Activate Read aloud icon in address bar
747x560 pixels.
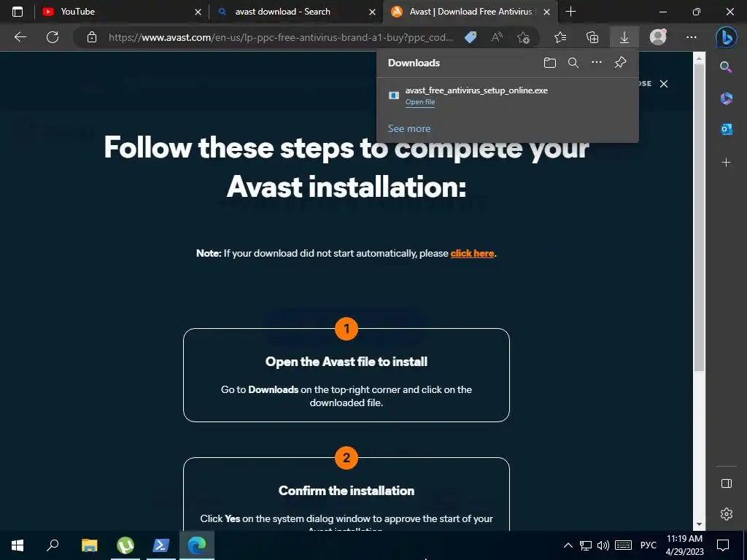coord(497,37)
